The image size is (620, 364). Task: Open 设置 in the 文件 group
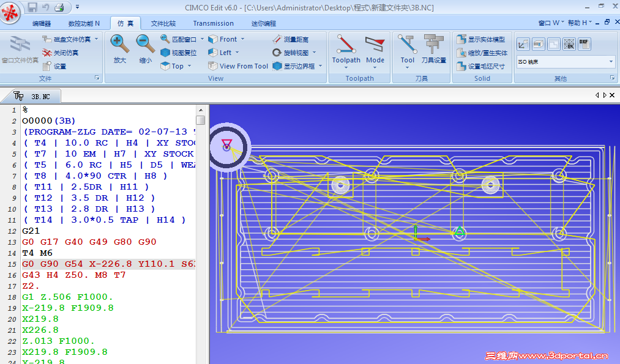coord(54,66)
